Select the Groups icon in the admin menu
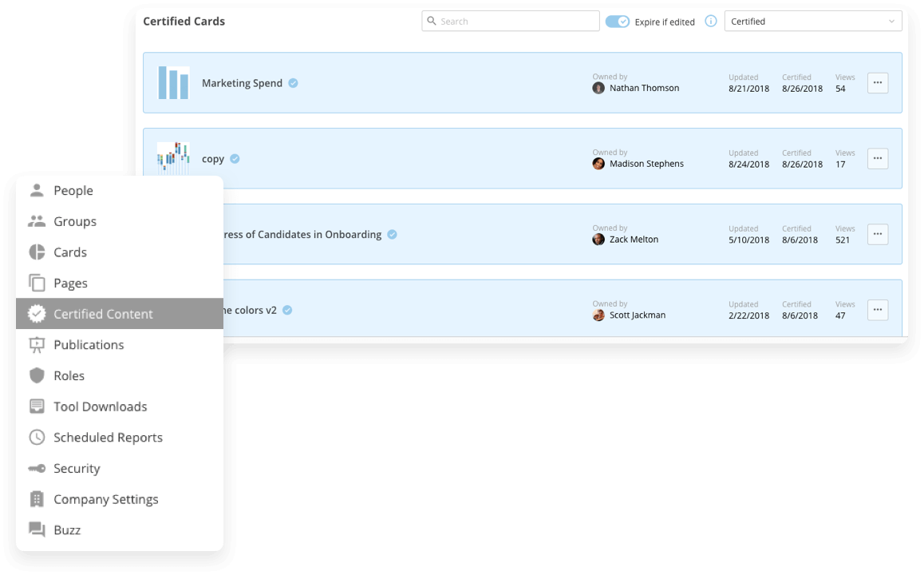The image size is (924, 575). click(x=37, y=221)
